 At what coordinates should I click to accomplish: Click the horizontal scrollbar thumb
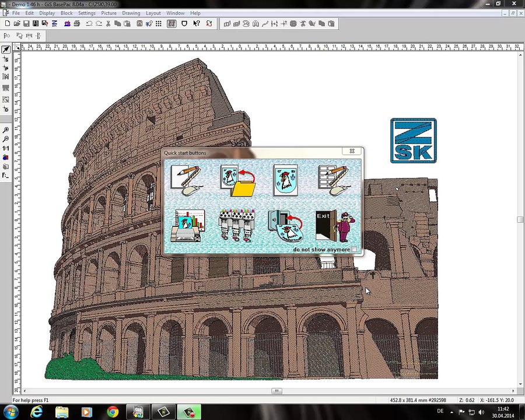point(276,391)
